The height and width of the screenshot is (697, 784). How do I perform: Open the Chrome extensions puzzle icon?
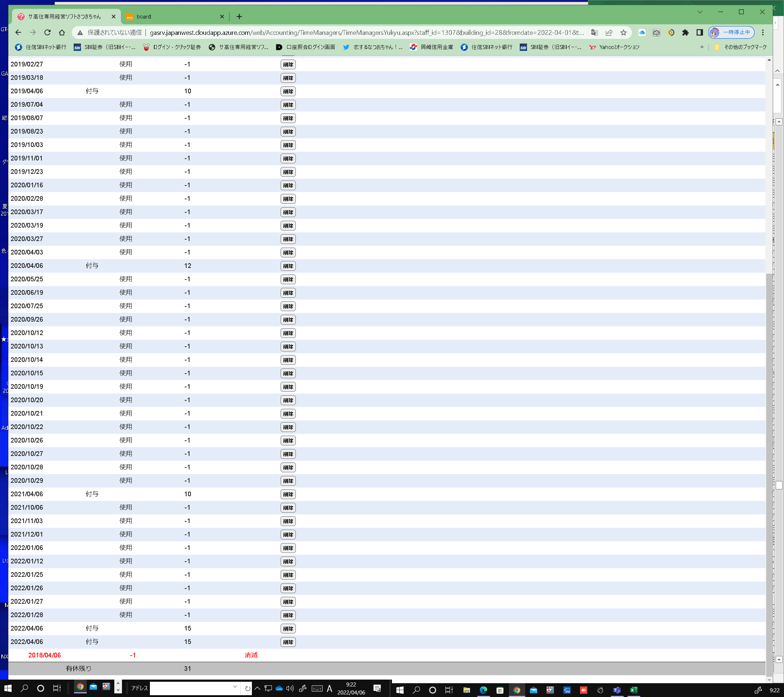[x=685, y=33]
